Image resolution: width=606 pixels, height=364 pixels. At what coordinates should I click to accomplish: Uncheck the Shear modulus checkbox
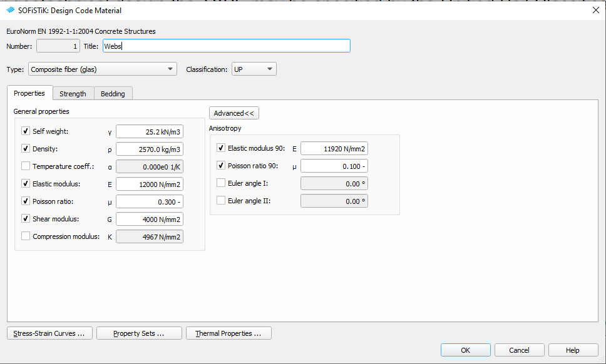[x=26, y=218]
